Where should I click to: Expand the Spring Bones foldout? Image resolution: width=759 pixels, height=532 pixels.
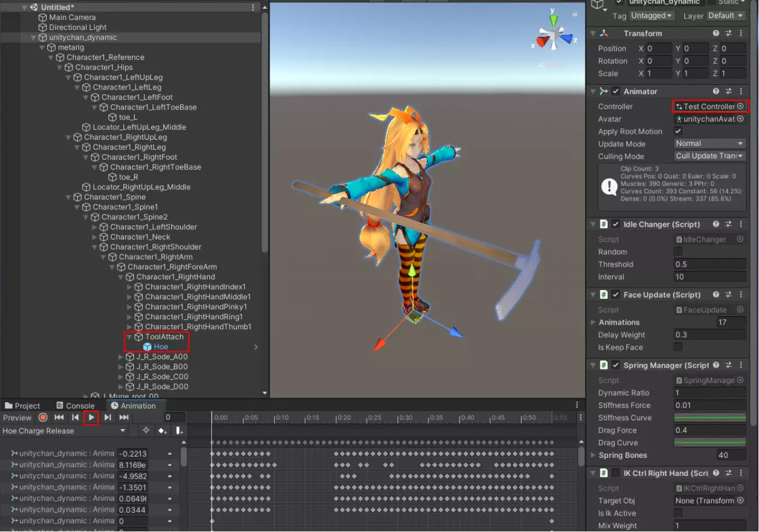tap(593, 455)
